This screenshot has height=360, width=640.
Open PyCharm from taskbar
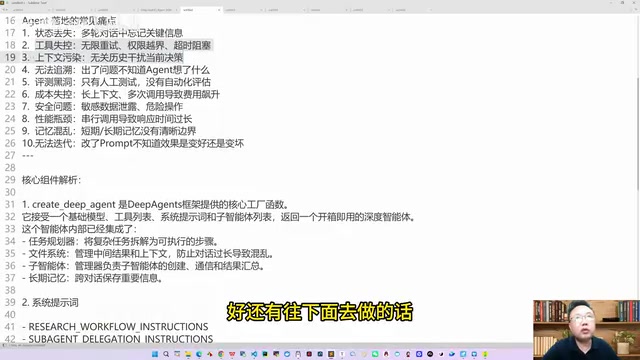[265, 354]
